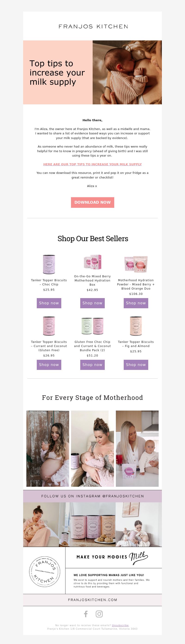Open the top tips milk supply link
The height and width of the screenshot is (644, 185).
(92, 164)
